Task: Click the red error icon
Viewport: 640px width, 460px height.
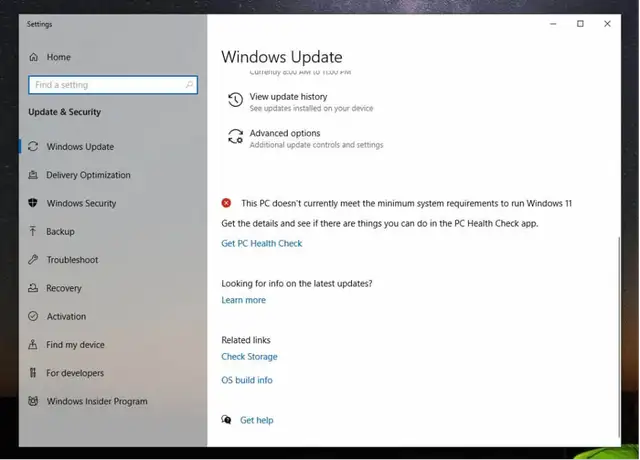Action: 226,203
